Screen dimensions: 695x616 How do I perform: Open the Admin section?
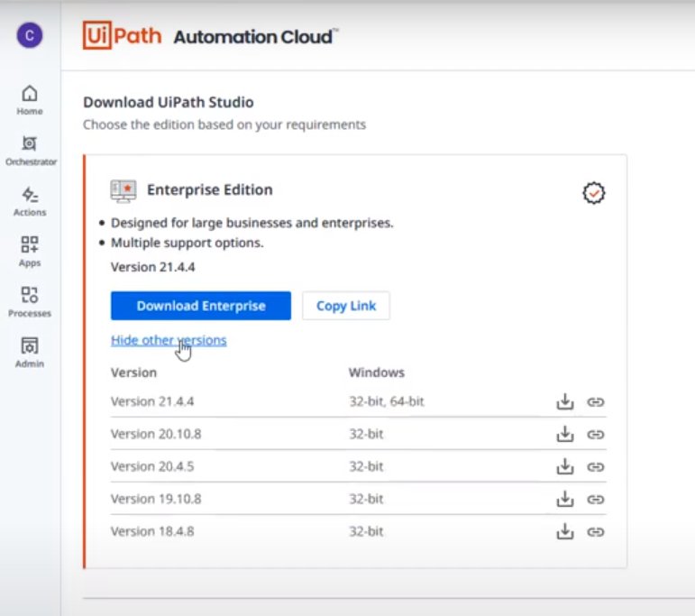pyautogui.click(x=30, y=352)
